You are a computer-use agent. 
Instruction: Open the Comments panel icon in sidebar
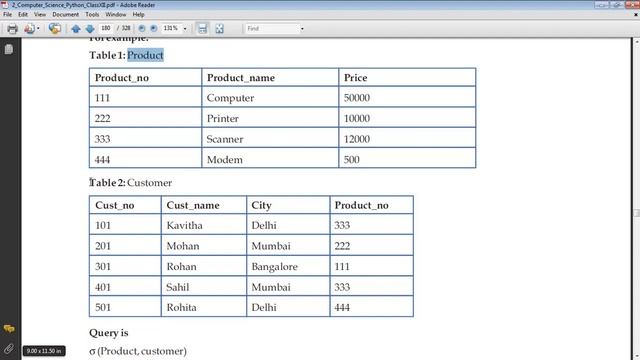click(x=9, y=329)
